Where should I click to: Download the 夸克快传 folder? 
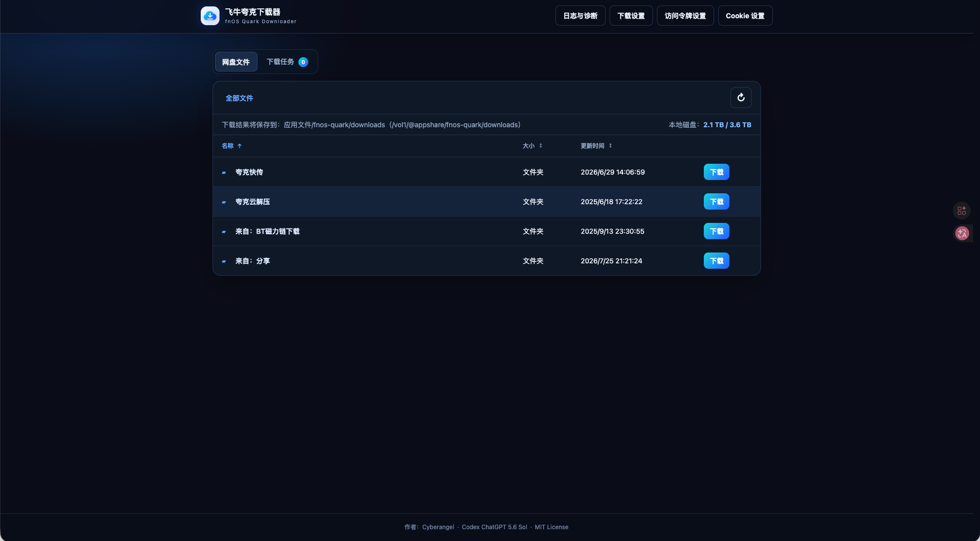click(717, 172)
